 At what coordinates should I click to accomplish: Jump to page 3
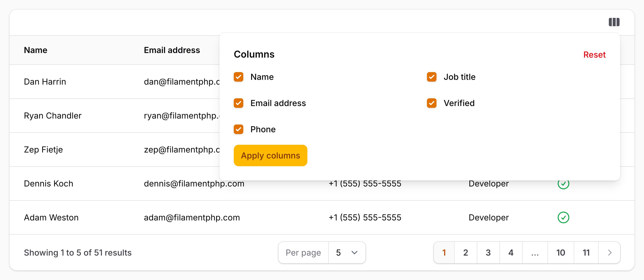pyautogui.click(x=488, y=253)
